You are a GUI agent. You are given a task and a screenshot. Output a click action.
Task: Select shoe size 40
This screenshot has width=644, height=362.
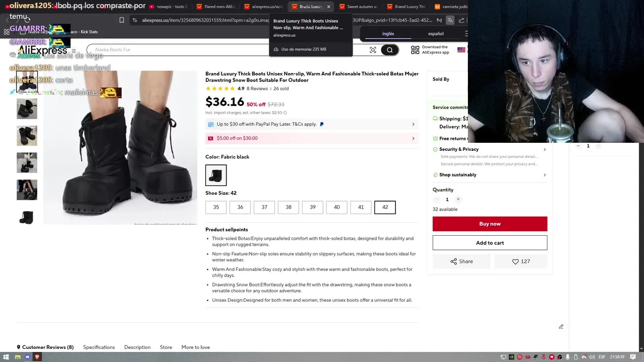(x=337, y=207)
